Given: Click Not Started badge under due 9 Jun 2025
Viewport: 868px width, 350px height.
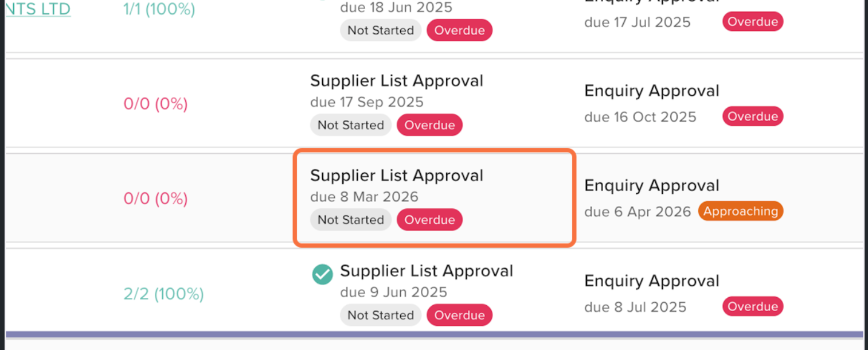Looking at the screenshot, I should coord(380,315).
